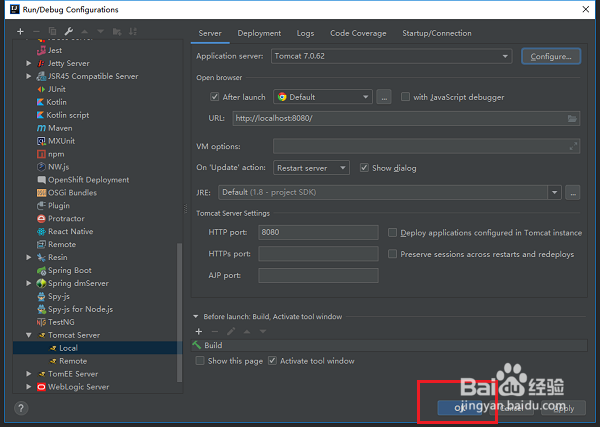The image size is (600, 427).
Task: Check the Show this page option
Action: [x=200, y=361]
